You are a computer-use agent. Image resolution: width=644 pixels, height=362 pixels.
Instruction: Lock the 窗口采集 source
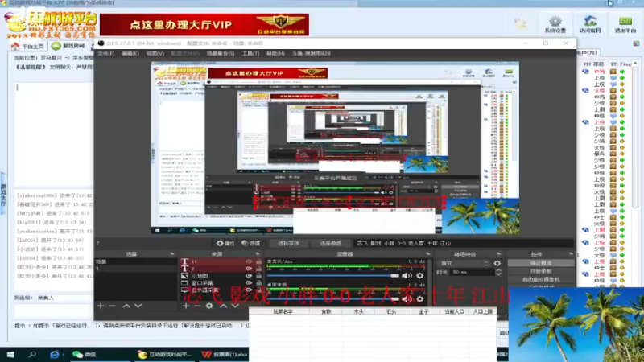click(x=258, y=283)
